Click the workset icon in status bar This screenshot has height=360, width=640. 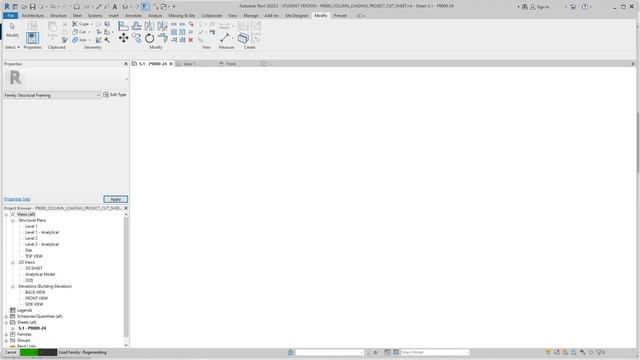pyautogui.click(x=291, y=352)
